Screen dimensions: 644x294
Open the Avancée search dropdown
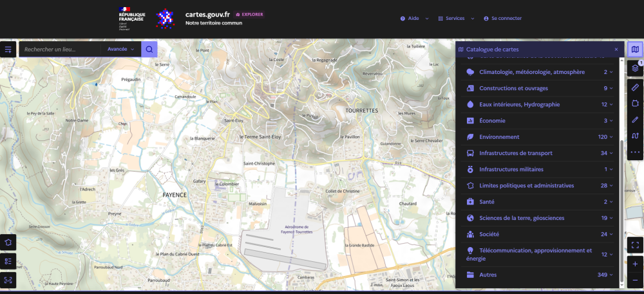pos(121,49)
